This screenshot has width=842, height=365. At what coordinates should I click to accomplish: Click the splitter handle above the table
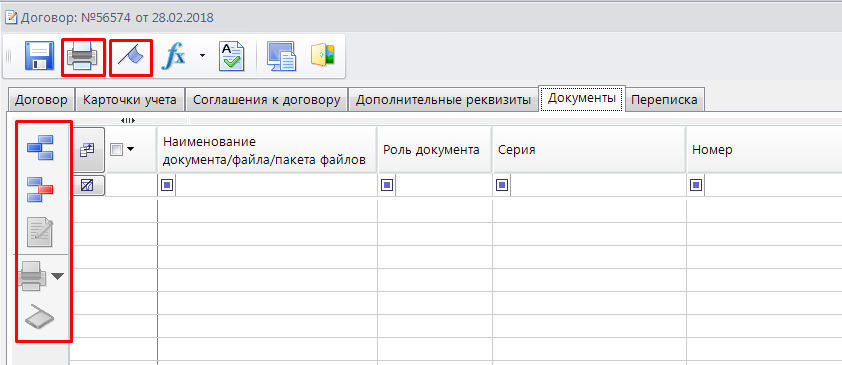[x=128, y=120]
